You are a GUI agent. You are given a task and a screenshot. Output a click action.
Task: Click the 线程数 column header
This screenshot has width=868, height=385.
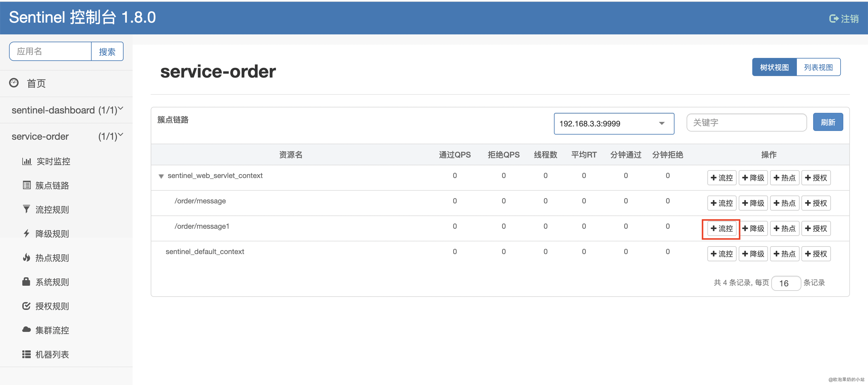point(545,154)
